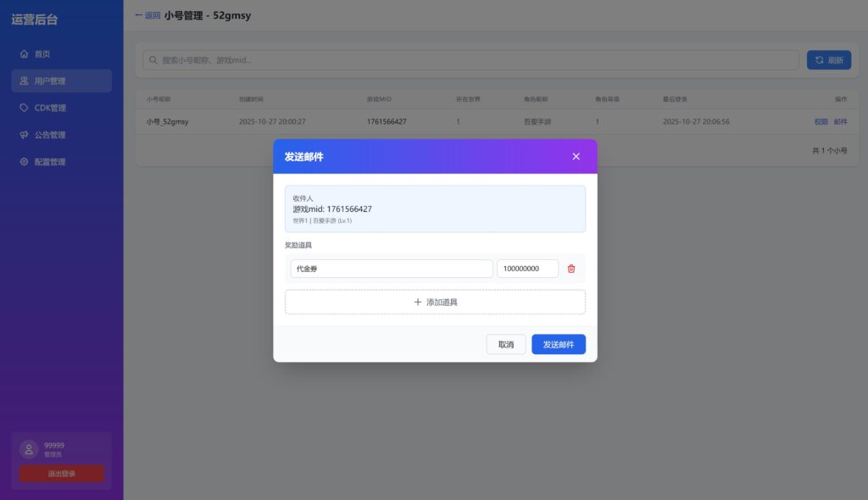Viewport: 868px width, 500px height.
Task: Select the 首页 home icon in sidebar
Action: click(x=23, y=53)
